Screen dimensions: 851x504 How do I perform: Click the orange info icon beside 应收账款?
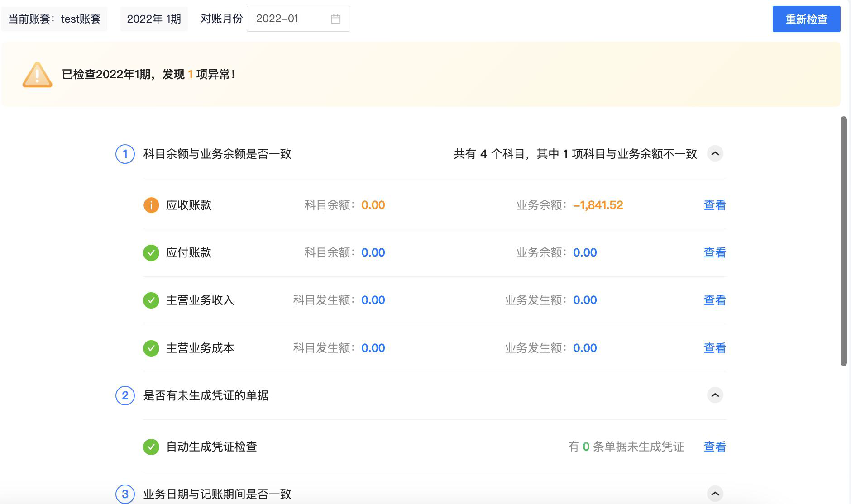tap(151, 205)
